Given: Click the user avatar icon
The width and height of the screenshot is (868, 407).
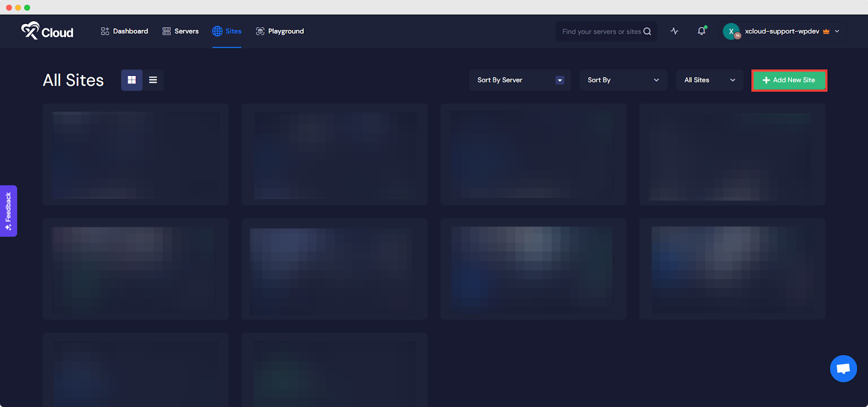Looking at the screenshot, I should [x=731, y=31].
